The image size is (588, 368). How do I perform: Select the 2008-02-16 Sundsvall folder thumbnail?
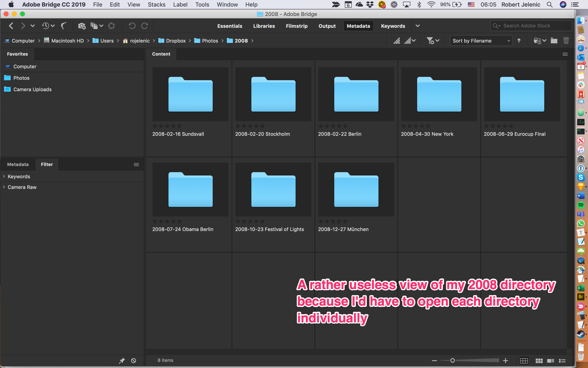(190, 94)
